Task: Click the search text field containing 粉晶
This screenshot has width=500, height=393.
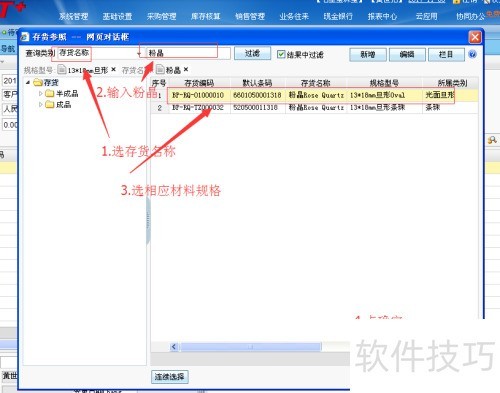Action: (x=188, y=53)
